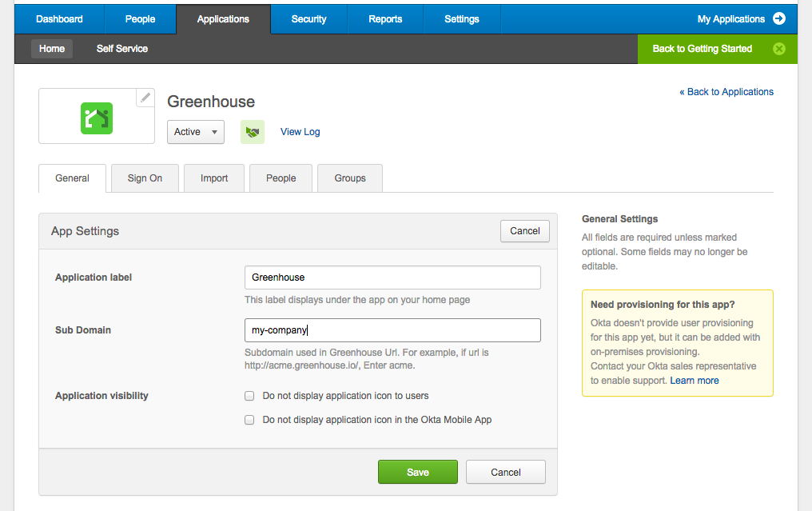Click Back to Applications link
The width and height of the screenshot is (812, 511).
pyautogui.click(x=726, y=92)
